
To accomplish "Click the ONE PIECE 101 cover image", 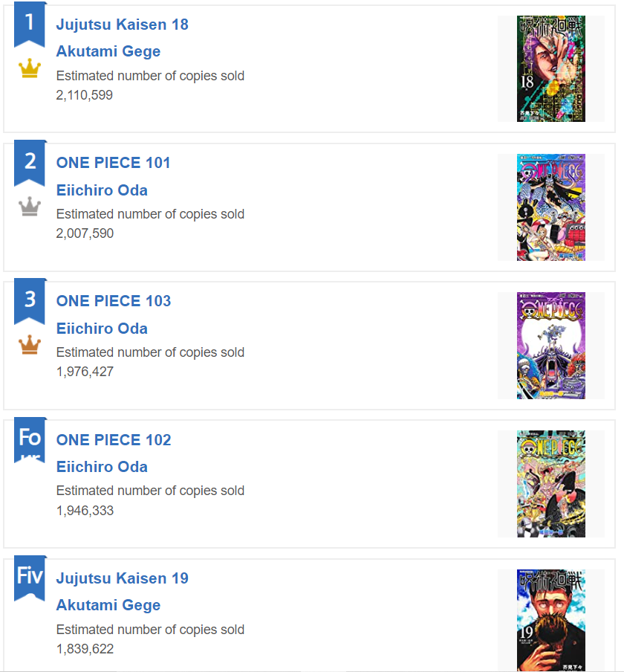I will [x=550, y=207].
